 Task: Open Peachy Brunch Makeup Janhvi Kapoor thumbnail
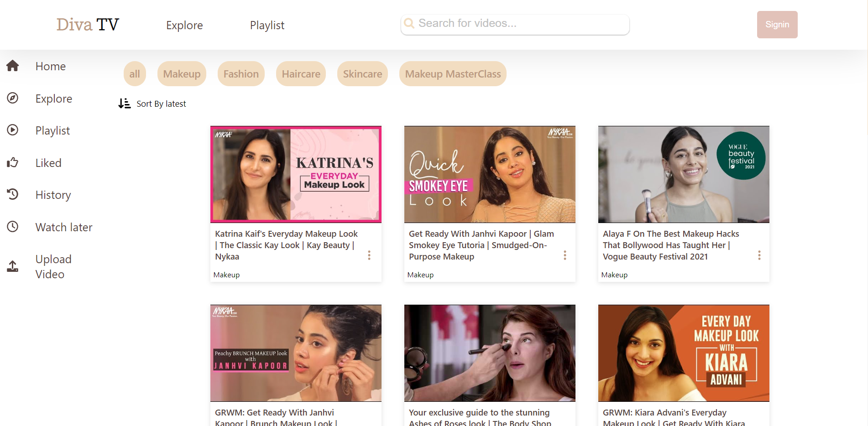(296, 353)
